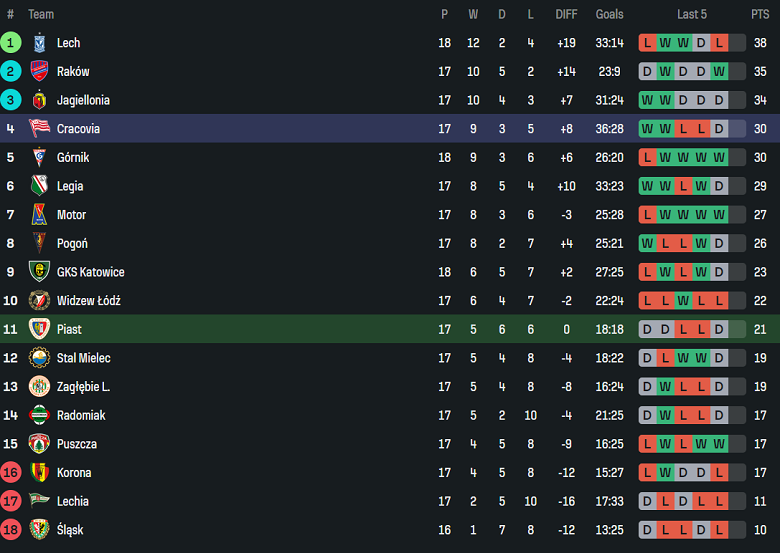This screenshot has height=553, width=780.
Task: Click the Widzew Łódź club crest
Action: [x=39, y=300]
